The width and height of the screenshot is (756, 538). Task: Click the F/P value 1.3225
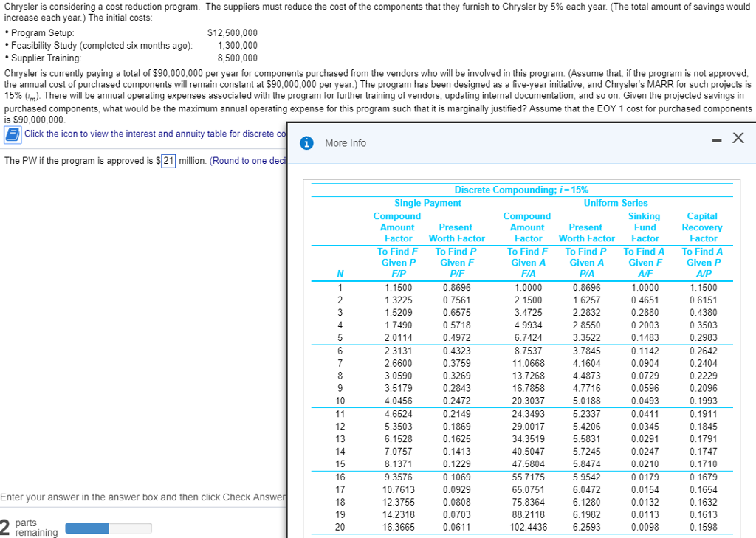coord(398,300)
